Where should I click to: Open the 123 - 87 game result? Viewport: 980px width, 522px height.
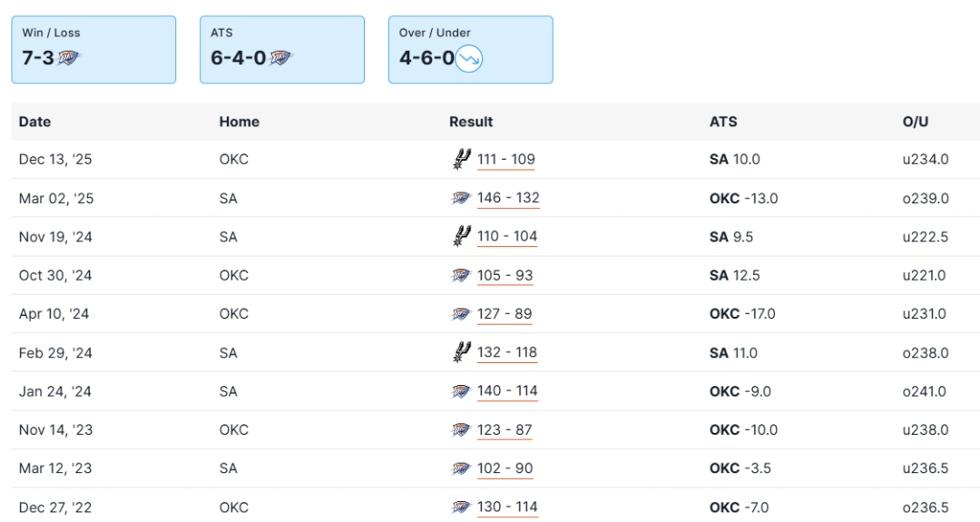pos(505,430)
